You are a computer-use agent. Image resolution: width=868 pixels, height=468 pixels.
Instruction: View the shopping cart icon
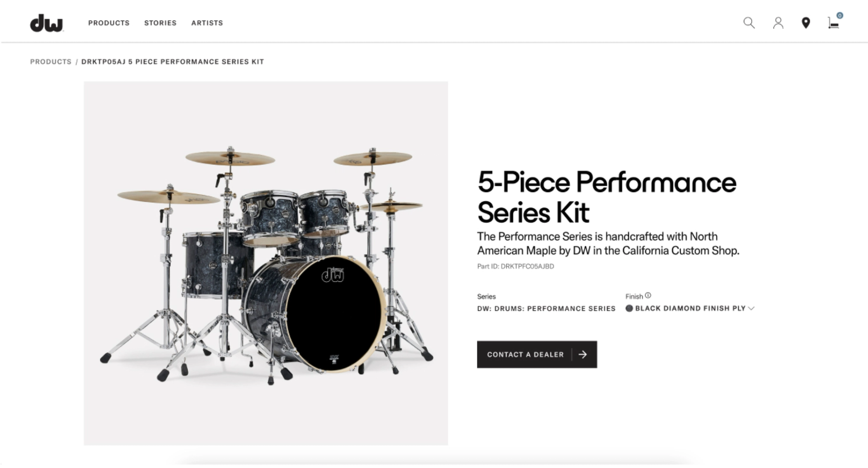coord(834,24)
